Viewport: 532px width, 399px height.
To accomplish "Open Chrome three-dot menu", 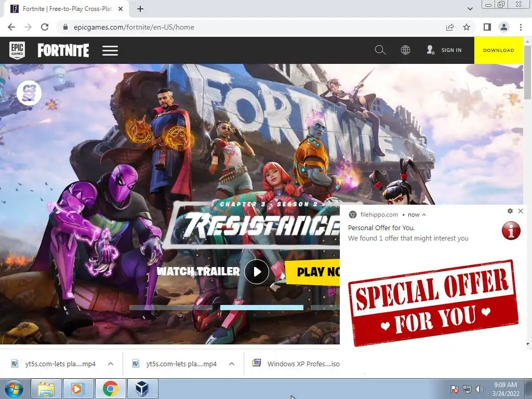I will pos(521,27).
